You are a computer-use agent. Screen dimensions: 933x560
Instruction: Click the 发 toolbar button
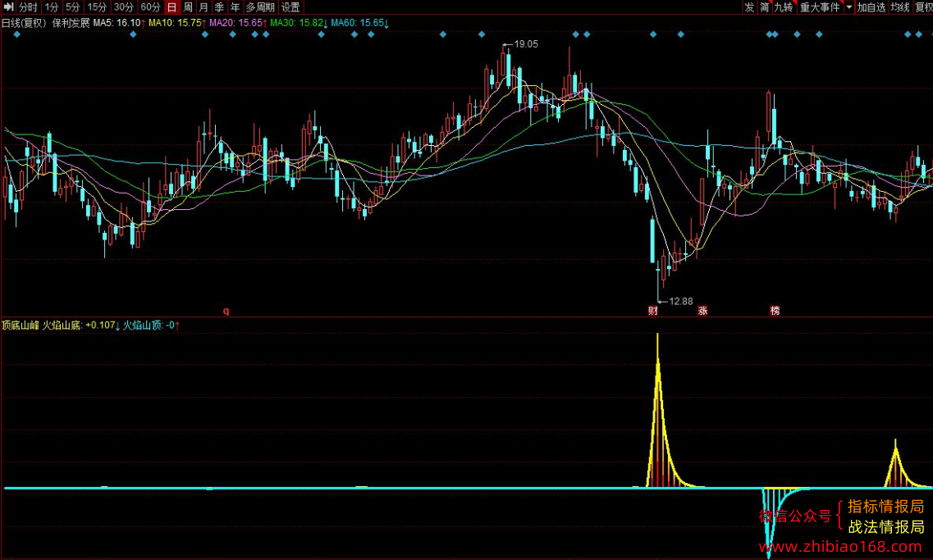click(x=749, y=7)
